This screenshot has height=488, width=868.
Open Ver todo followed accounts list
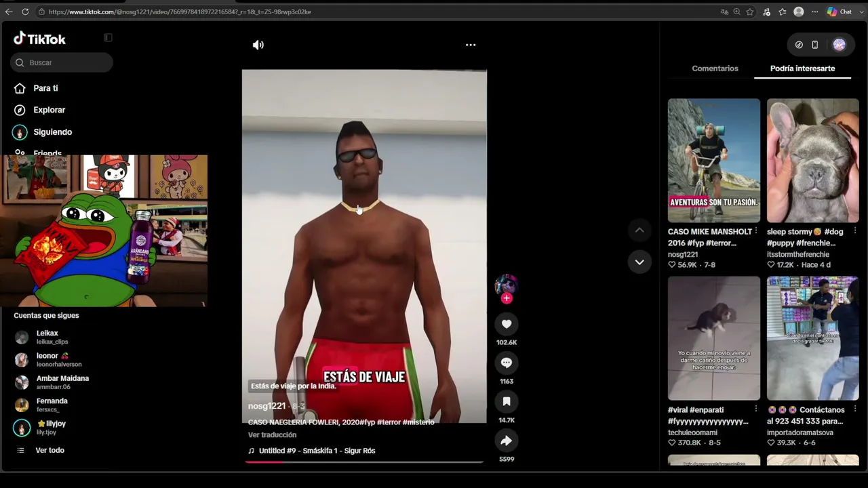click(x=50, y=450)
